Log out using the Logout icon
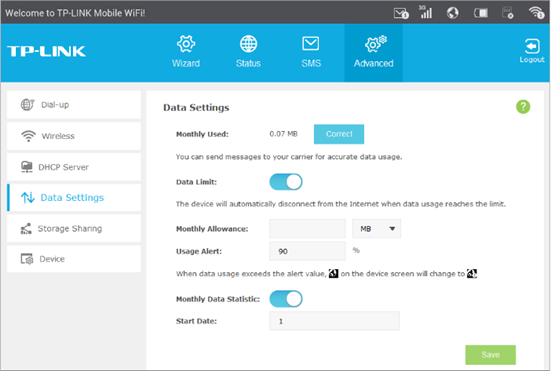The height and width of the screenshot is (371, 554). tap(532, 46)
